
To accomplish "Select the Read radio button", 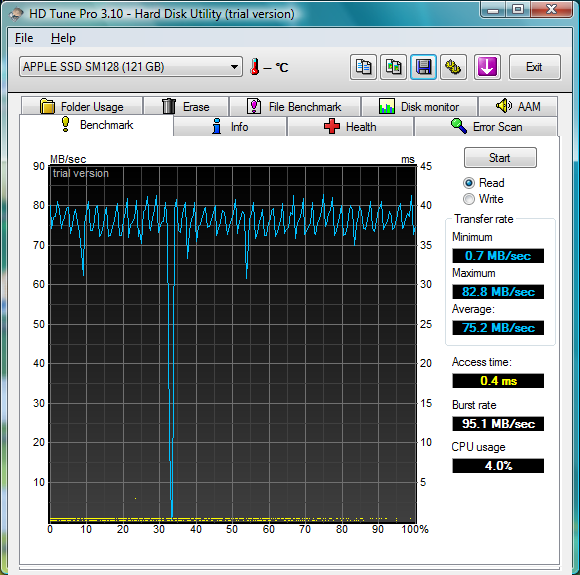I will pos(469,183).
